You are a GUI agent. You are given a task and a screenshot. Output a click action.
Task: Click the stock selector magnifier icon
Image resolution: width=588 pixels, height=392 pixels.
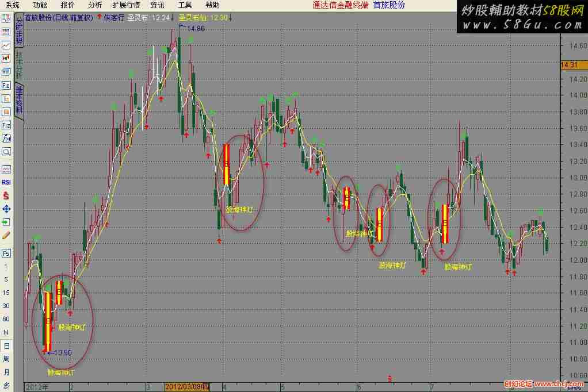tap(6, 152)
